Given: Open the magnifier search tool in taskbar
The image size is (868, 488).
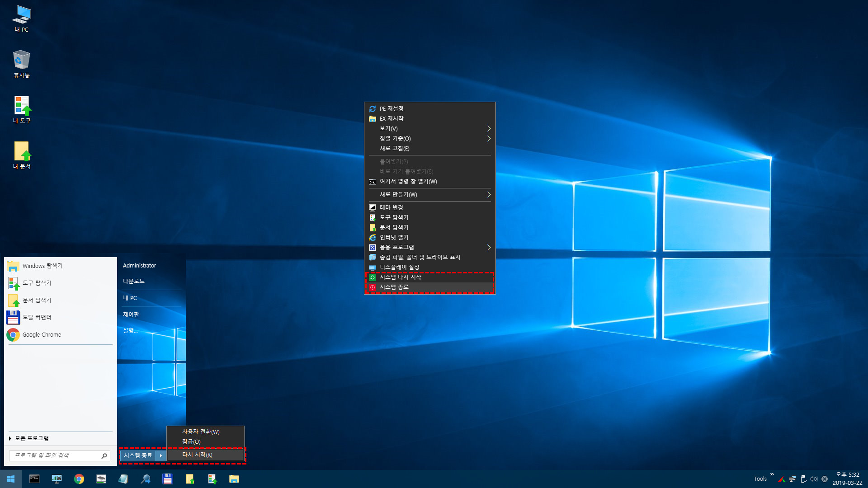Looking at the screenshot, I should click(x=145, y=479).
